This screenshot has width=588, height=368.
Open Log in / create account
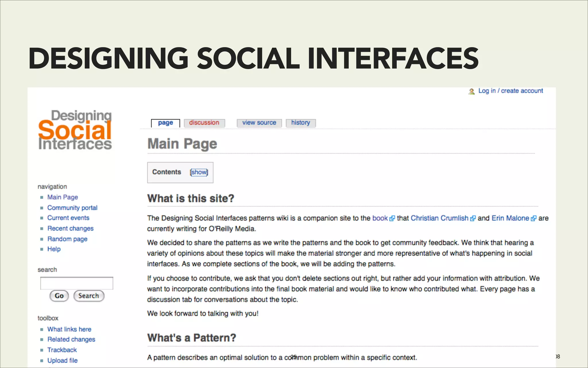pyautogui.click(x=510, y=91)
